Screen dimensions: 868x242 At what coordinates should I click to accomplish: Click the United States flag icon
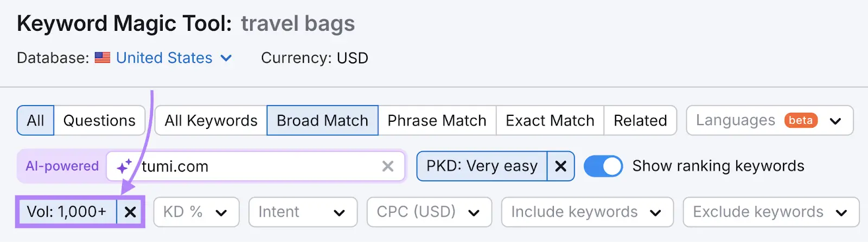(103, 58)
